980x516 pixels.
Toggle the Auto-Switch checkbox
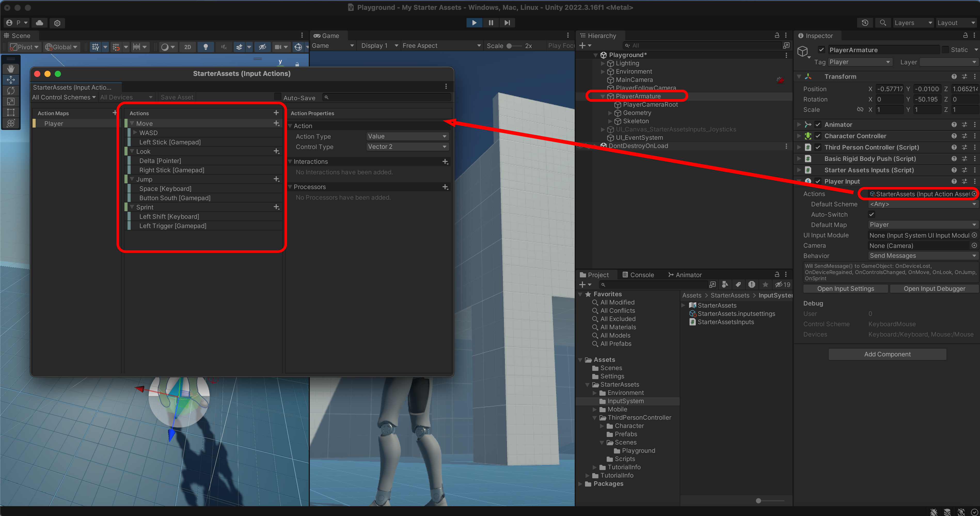(x=872, y=215)
